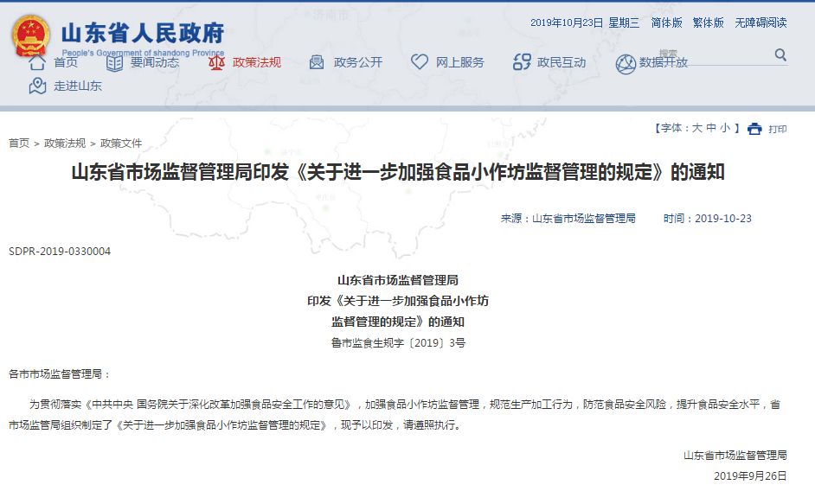Click the map pin icon for 走进山东
Viewport: 815px width, 504px height.
[x=37, y=86]
